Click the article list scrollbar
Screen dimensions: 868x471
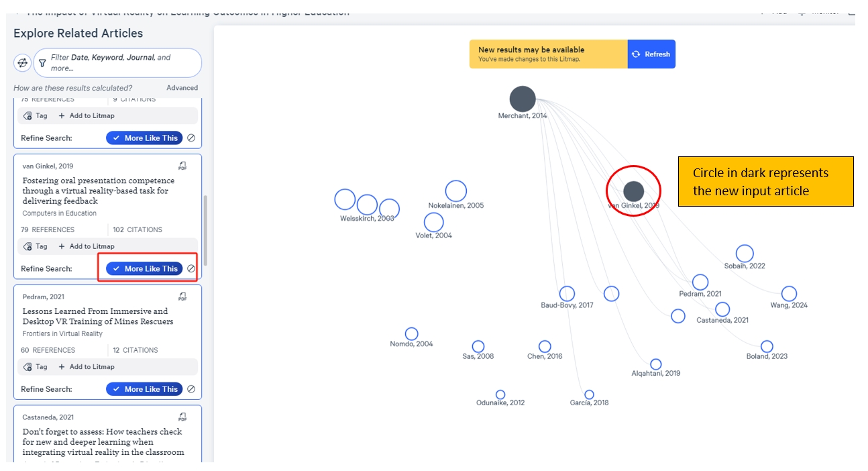(206, 230)
